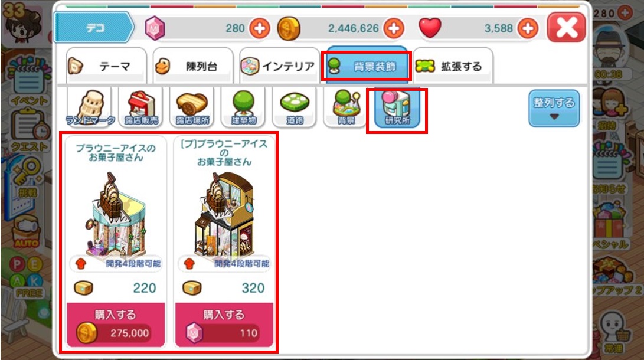The height and width of the screenshot is (360, 644).
Task: Select the 建築物 tree icon
Action: coord(244,107)
